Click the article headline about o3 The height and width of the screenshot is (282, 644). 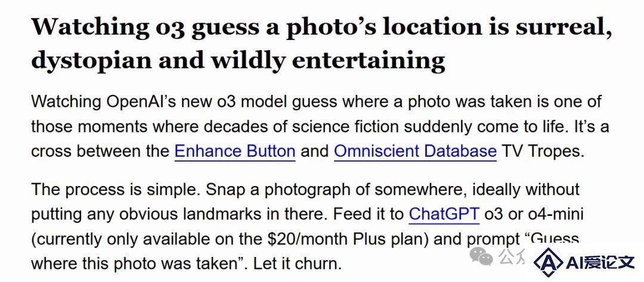pyautogui.click(x=321, y=44)
